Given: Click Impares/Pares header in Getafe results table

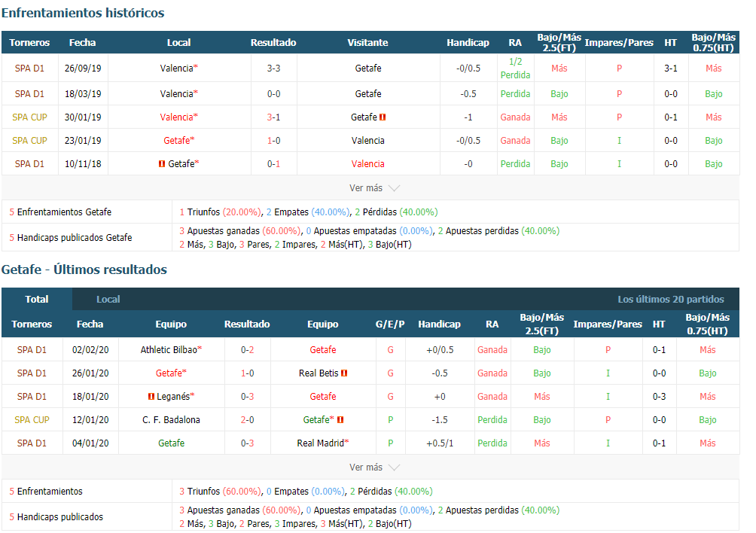Looking at the screenshot, I should (608, 324).
